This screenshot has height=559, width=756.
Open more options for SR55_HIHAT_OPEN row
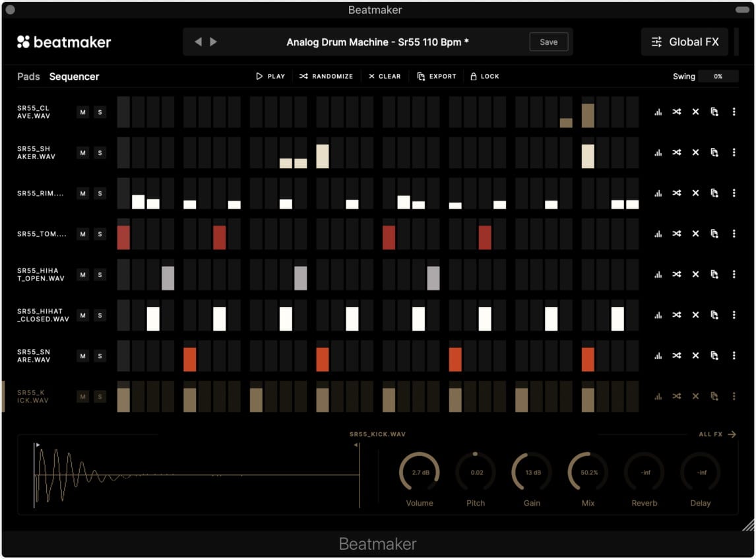pos(734,275)
